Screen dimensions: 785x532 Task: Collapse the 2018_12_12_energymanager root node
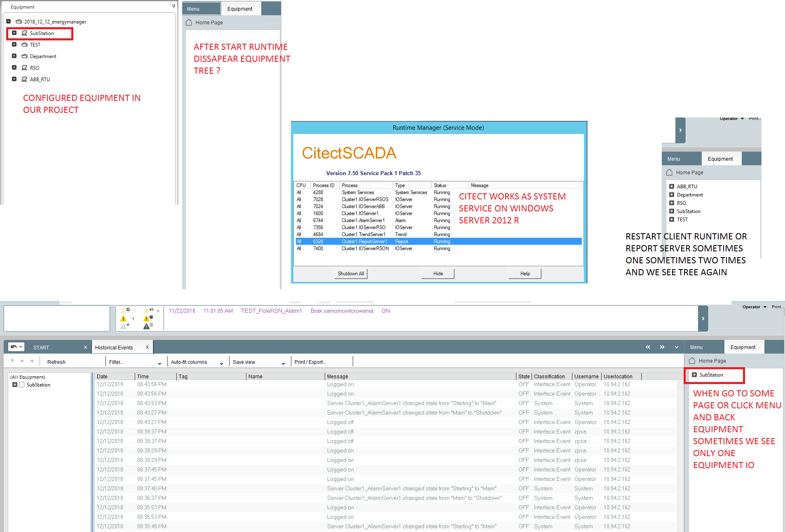(x=8, y=21)
